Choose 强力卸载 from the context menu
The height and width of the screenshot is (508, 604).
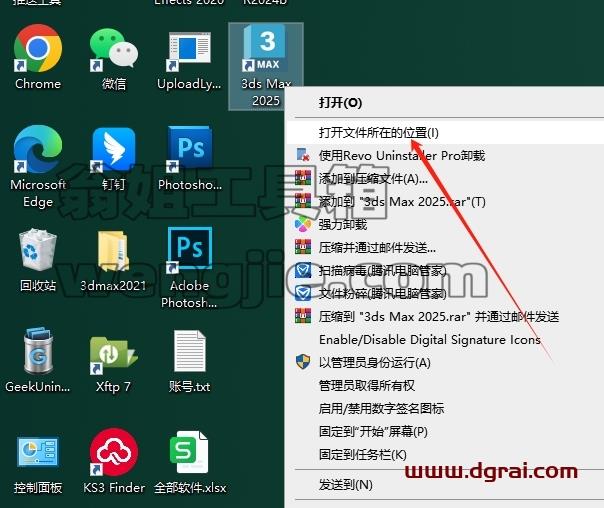tap(445, 224)
